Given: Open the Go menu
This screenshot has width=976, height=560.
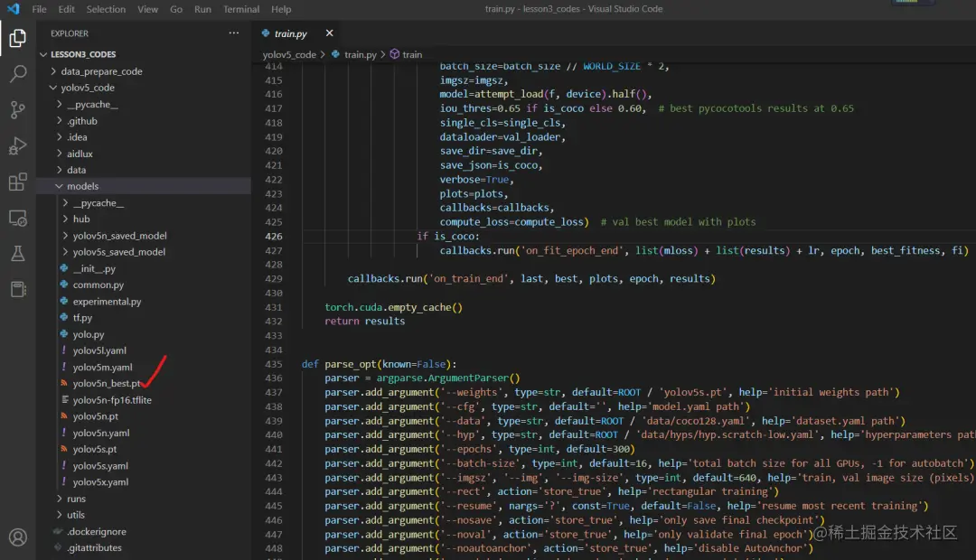Looking at the screenshot, I should [x=176, y=9].
